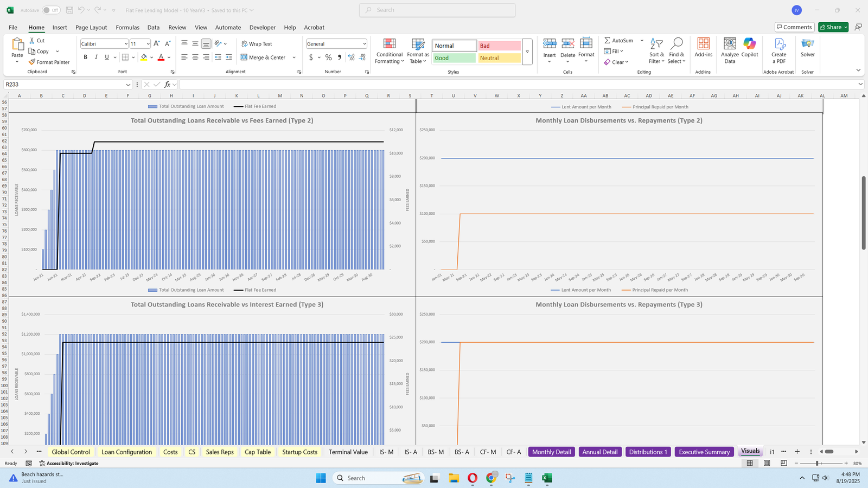
Task: Click the Format Painter tool
Action: click(49, 62)
